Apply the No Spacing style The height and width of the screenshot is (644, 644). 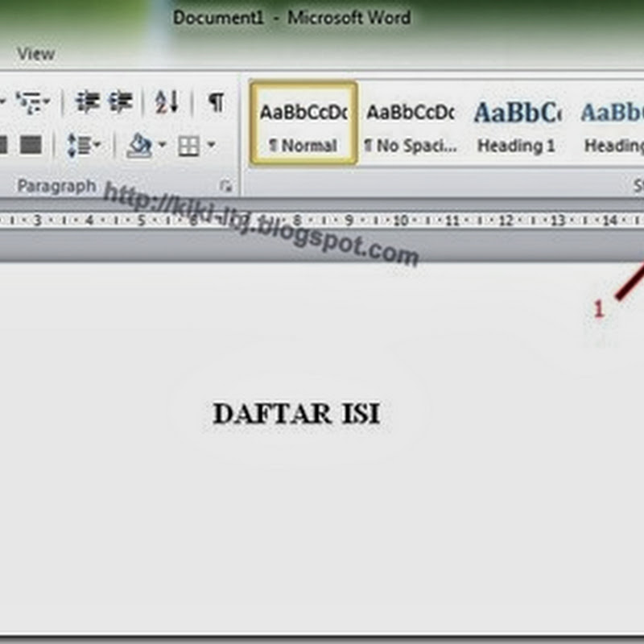tap(411, 123)
